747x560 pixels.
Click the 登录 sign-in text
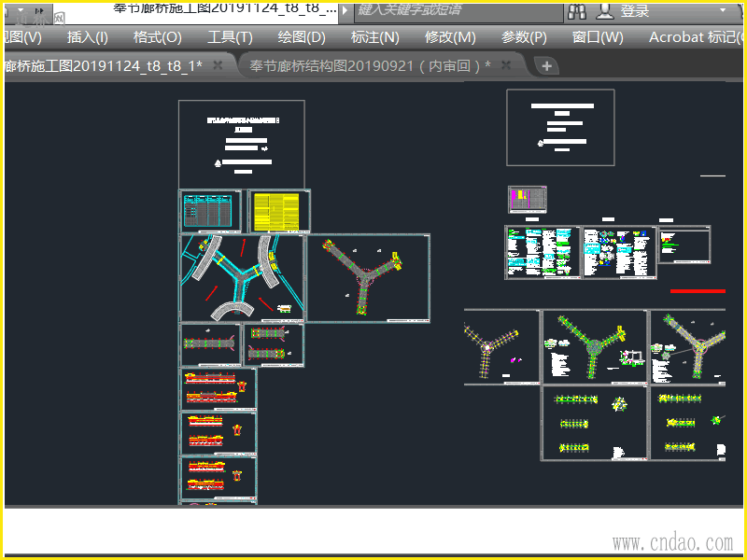[x=635, y=11]
